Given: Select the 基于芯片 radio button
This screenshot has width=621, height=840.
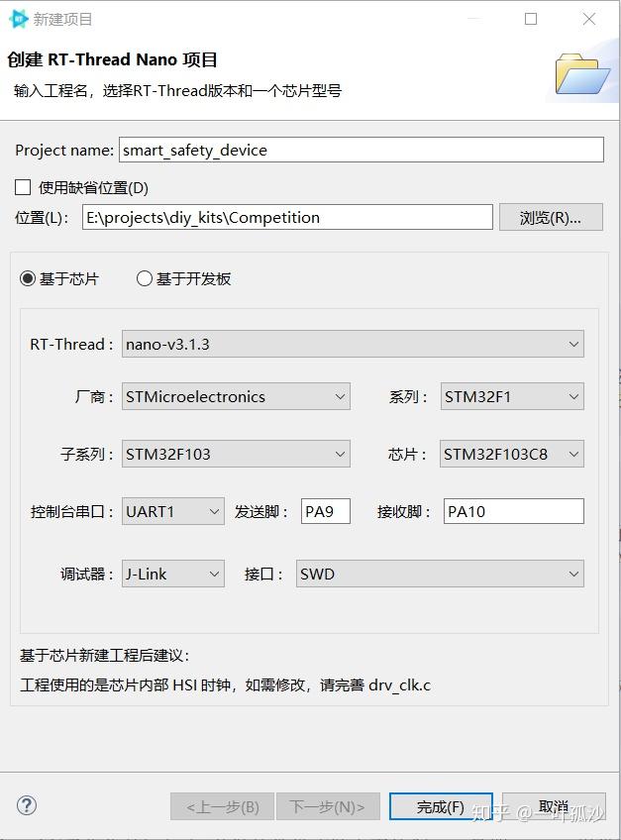Looking at the screenshot, I should click(27, 278).
